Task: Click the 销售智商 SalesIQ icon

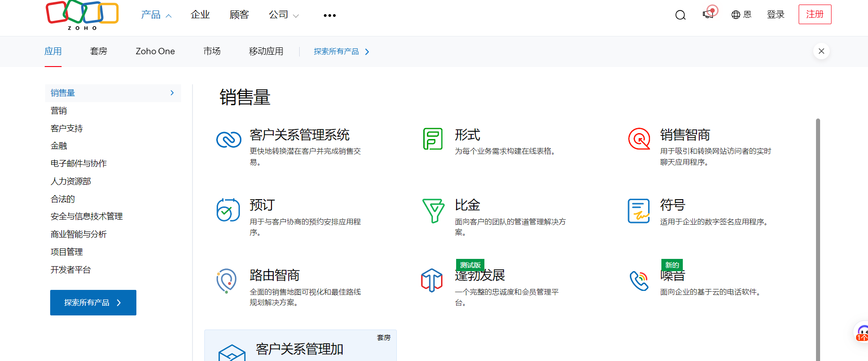Action: click(639, 139)
